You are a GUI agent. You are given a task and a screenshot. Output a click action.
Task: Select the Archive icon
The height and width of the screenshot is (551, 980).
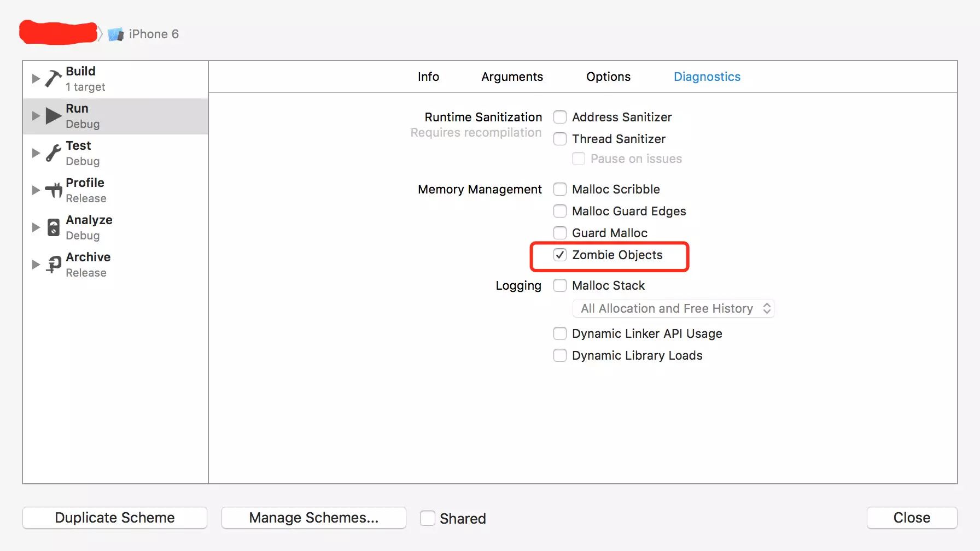point(54,265)
